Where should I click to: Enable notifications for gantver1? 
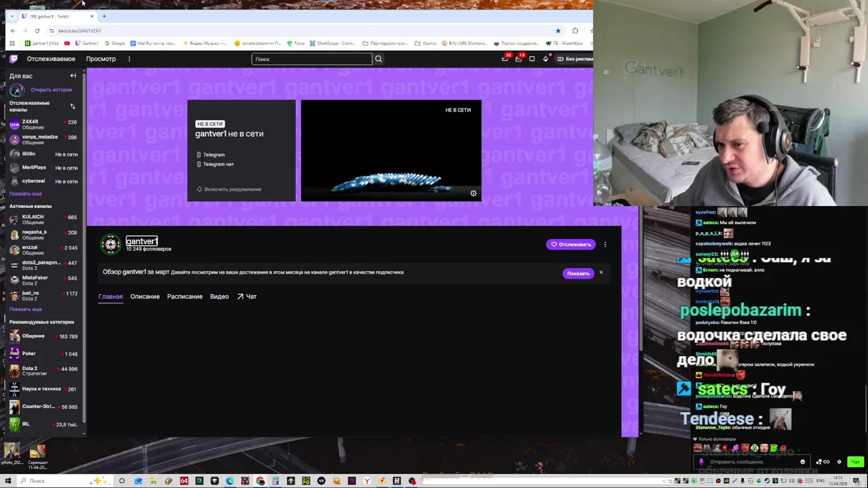point(229,189)
